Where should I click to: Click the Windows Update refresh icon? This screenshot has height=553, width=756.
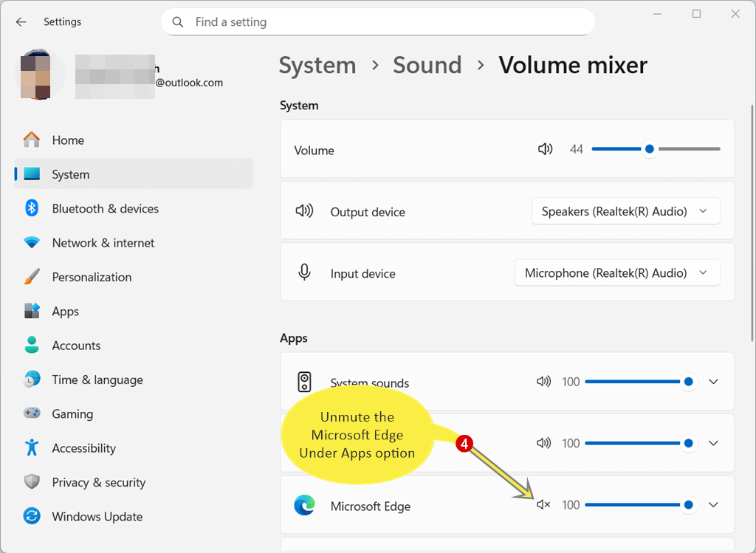coord(32,516)
